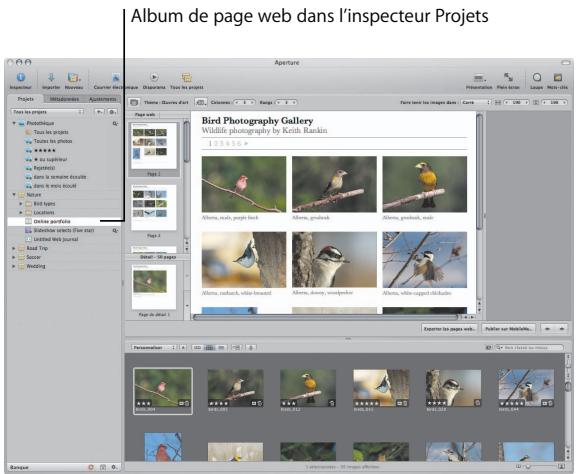Select Page 1 thumbnail in pages panel

(x=154, y=146)
